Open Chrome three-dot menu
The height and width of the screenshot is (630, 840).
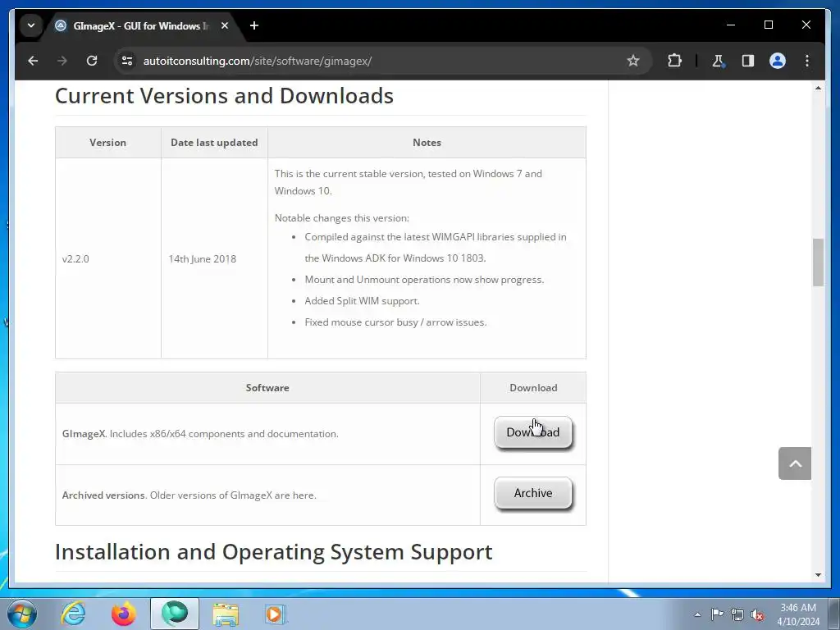(807, 61)
